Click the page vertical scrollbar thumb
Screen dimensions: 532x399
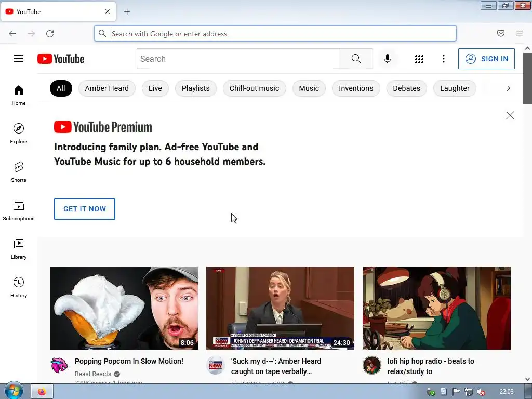(x=528, y=78)
